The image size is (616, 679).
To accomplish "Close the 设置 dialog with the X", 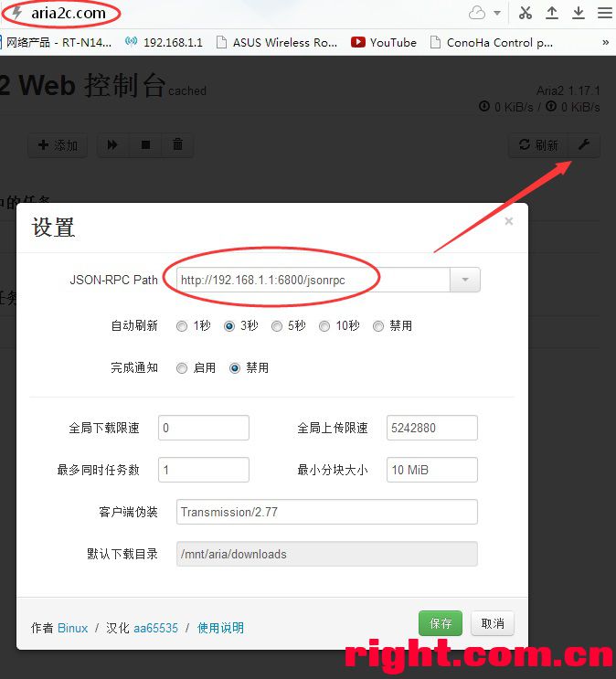I will point(509,221).
